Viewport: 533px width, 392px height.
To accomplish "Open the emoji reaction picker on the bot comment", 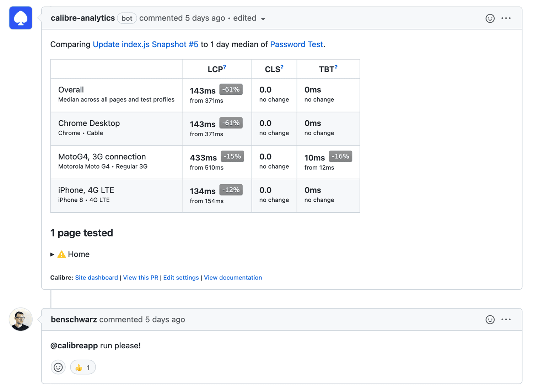I will 490,18.
